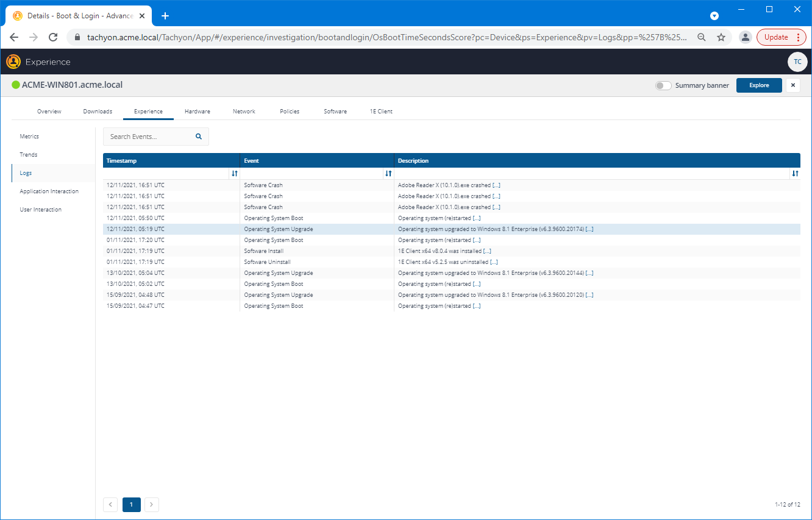
Task: Click the Software Install event cell
Action: [x=264, y=251]
